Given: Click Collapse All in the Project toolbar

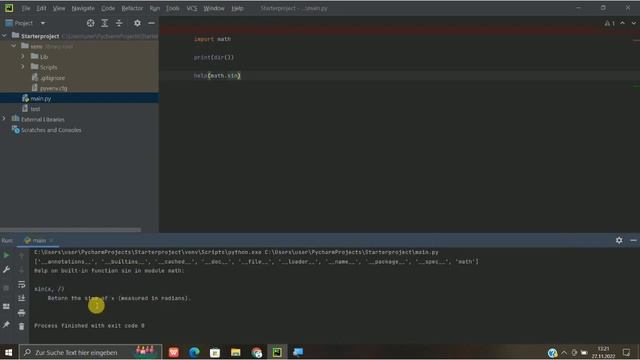Looking at the screenshot, I should [x=119, y=23].
